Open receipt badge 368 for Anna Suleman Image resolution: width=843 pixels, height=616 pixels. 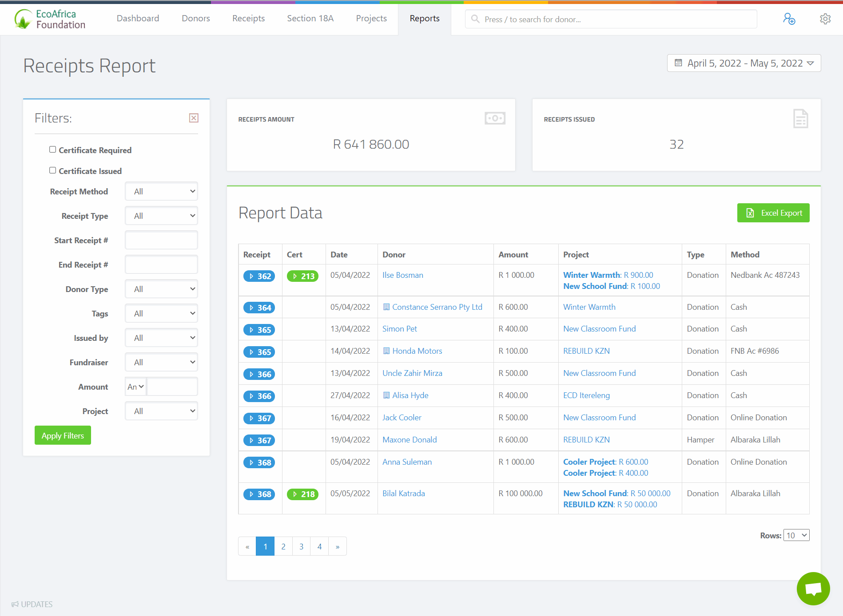[x=259, y=462]
